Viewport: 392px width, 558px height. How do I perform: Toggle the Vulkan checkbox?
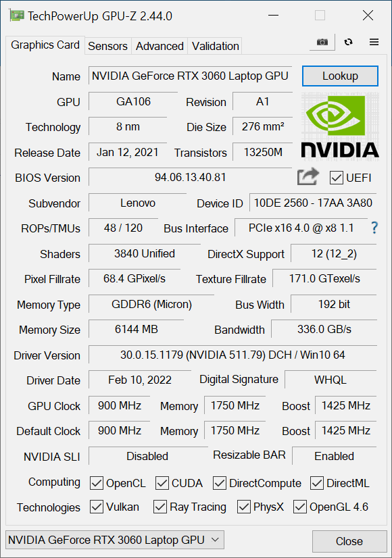(x=97, y=507)
